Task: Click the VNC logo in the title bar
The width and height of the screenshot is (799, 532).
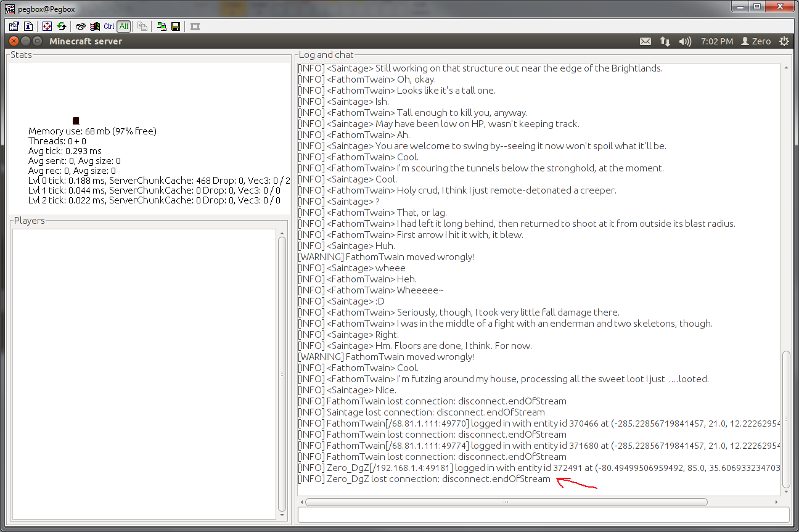Action: [x=10, y=8]
